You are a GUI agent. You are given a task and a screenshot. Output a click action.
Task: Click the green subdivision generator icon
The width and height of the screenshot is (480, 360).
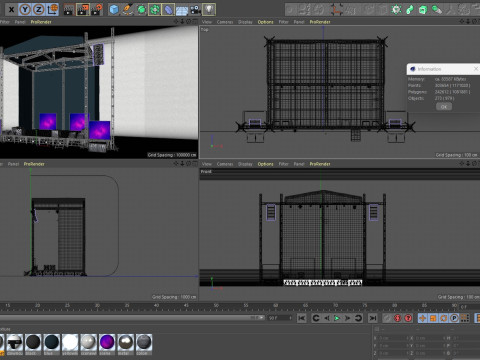pyautogui.click(x=141, y=10)
